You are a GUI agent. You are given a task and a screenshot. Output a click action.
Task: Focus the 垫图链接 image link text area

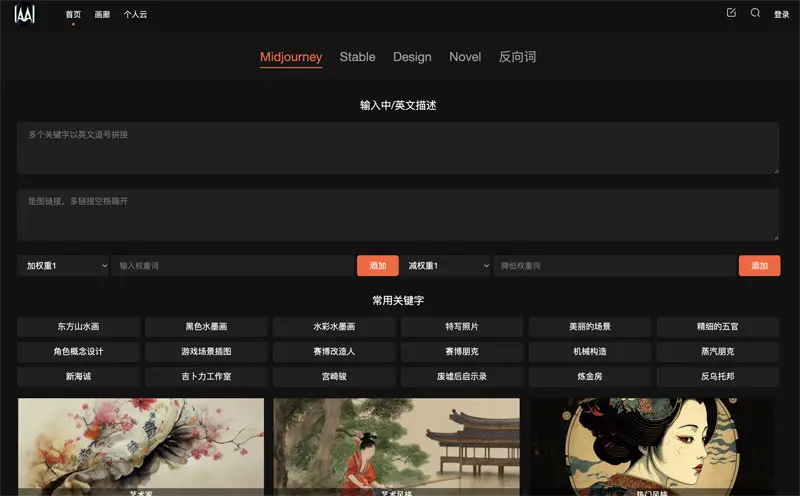[x=398, y=215]
